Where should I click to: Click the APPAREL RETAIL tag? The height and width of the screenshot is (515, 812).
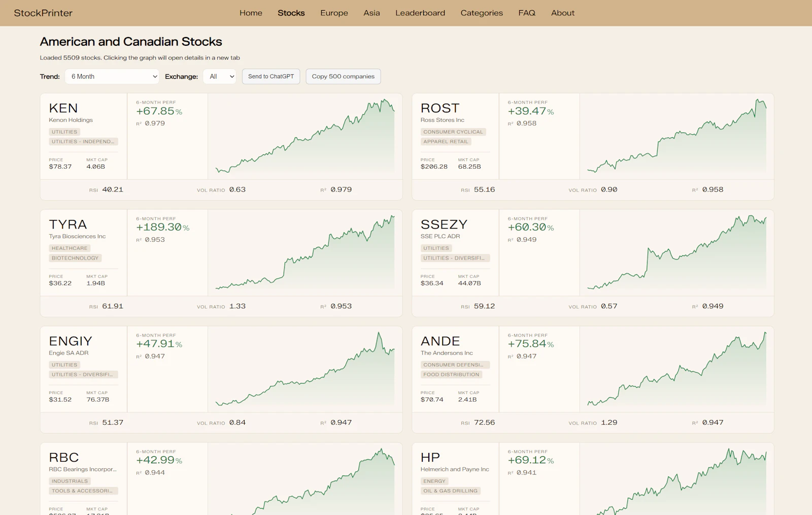tap(446, 142)
